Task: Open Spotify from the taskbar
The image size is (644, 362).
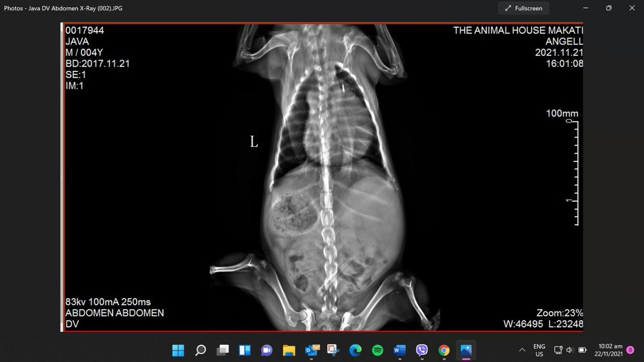Action: (x=377, y=350)
